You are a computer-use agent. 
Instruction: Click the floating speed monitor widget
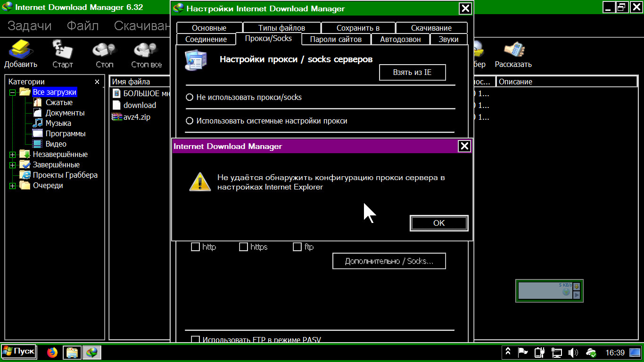[549, 291]
